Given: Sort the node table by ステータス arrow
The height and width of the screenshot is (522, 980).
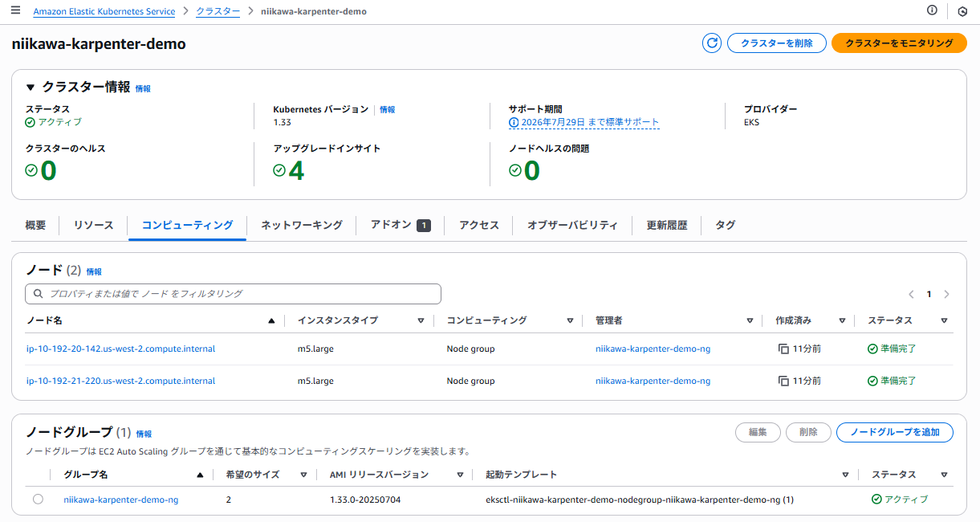Looking at the screenshot, I should coord(944,320).
